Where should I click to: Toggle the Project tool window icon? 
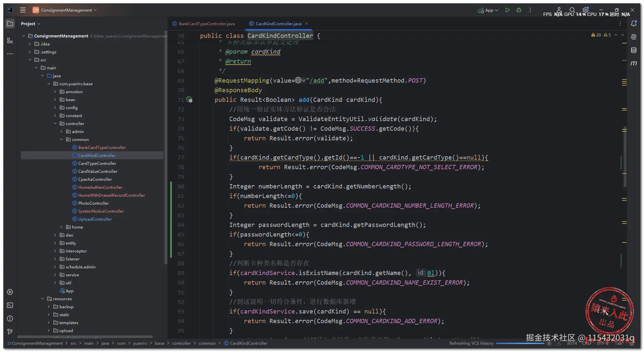10,24
